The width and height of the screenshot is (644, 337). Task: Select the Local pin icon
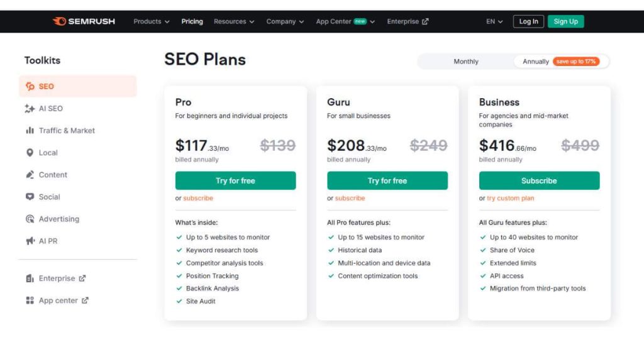(30, 153)
